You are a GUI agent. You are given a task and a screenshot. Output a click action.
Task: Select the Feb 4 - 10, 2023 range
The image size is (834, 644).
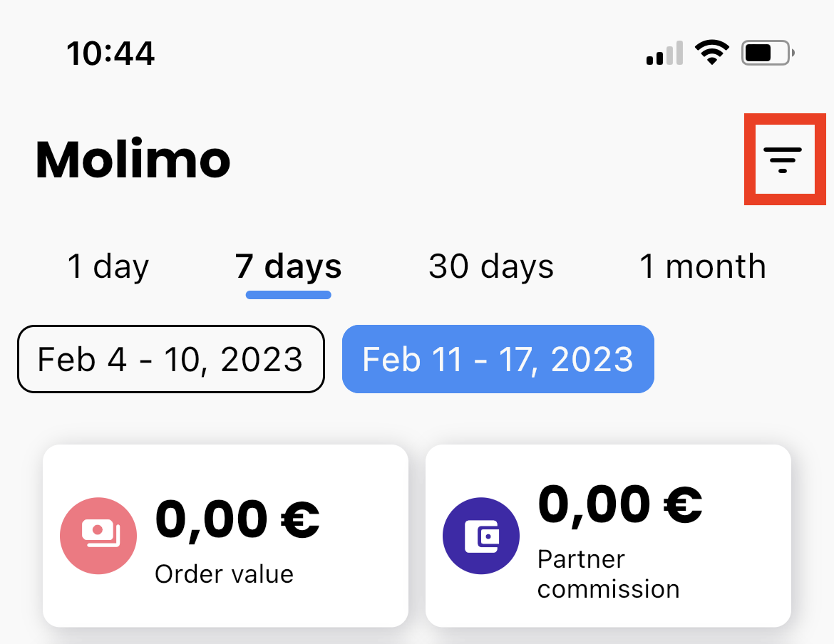171,359
